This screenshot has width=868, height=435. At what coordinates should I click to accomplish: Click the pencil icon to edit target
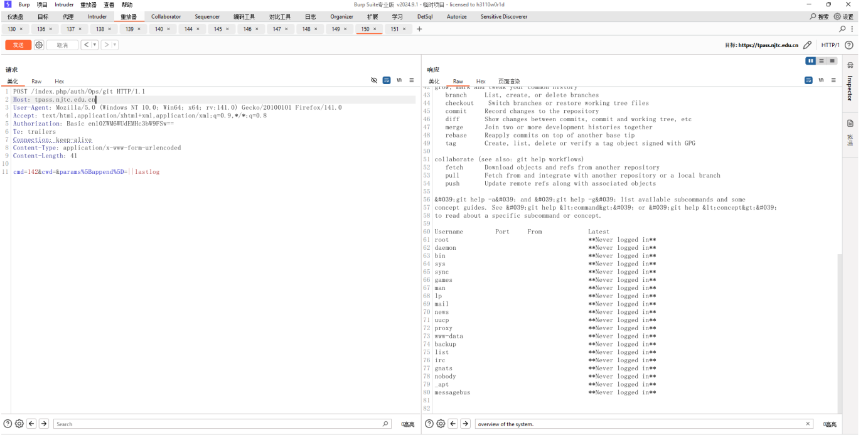(x=807, y=45)
